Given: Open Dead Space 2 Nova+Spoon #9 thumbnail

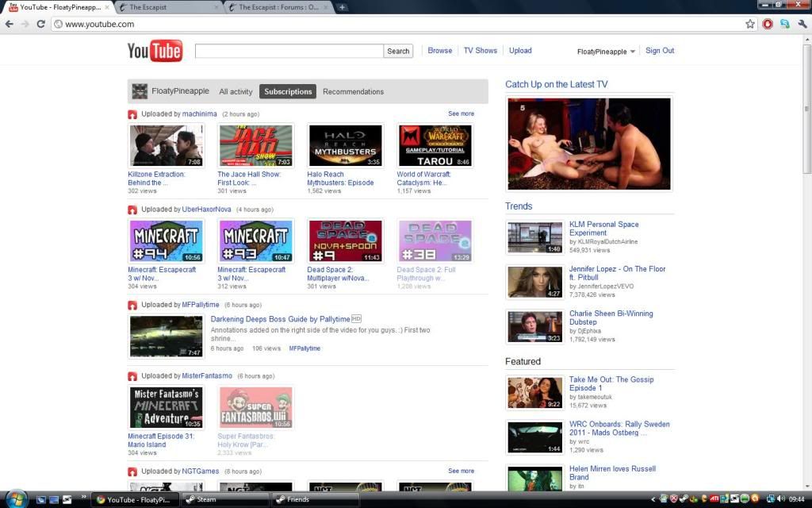Looking at the screenshot, I should (x=345, y=241).
